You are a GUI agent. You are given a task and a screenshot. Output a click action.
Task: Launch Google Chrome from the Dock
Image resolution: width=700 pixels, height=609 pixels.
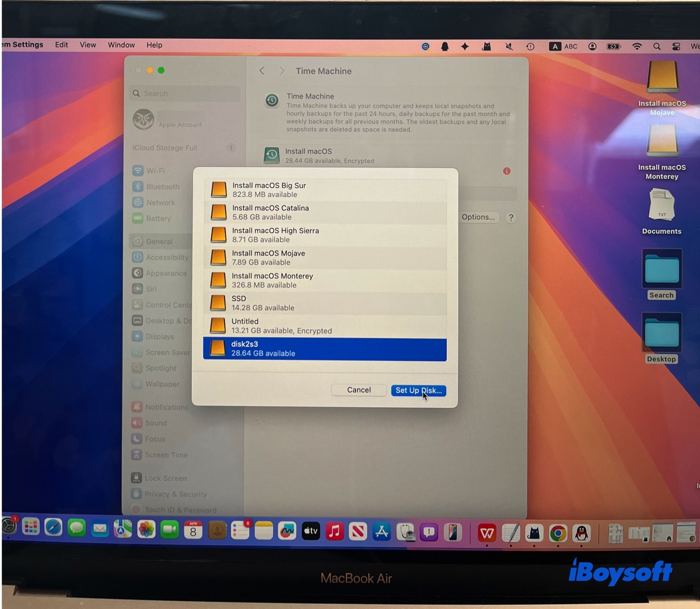[x=558, y=532]
